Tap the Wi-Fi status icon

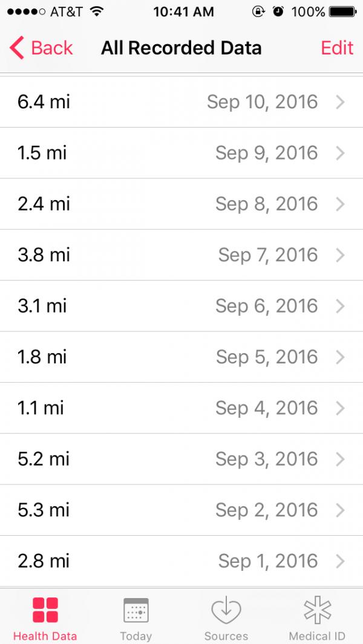[x=96, y=11]
